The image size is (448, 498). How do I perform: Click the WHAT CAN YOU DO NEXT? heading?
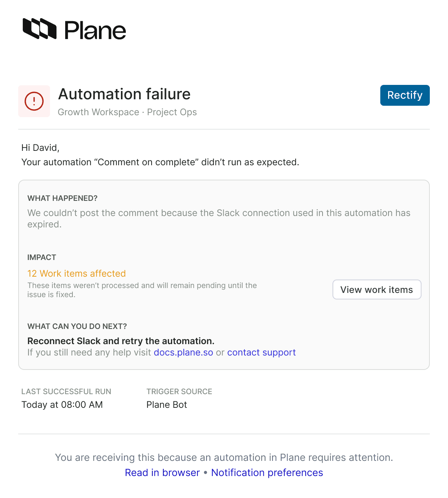click(77, 326)
